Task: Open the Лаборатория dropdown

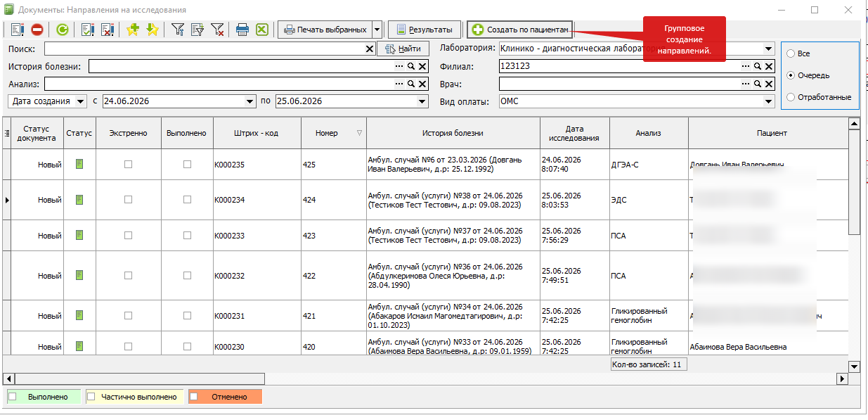Action: point(769,49)
